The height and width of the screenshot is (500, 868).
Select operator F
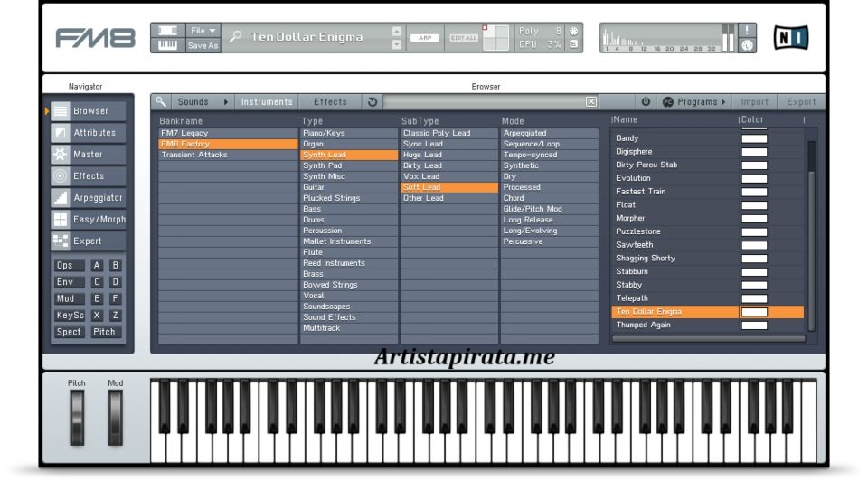click(x=115, y=298)
